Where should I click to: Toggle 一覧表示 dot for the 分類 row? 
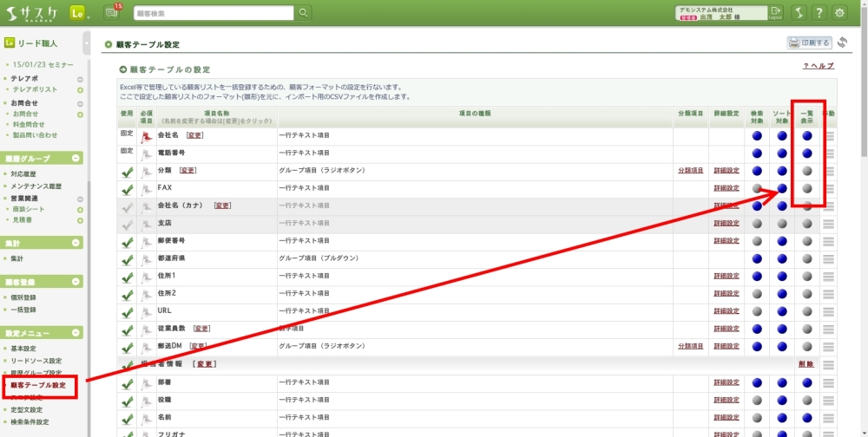coord(807,171)
